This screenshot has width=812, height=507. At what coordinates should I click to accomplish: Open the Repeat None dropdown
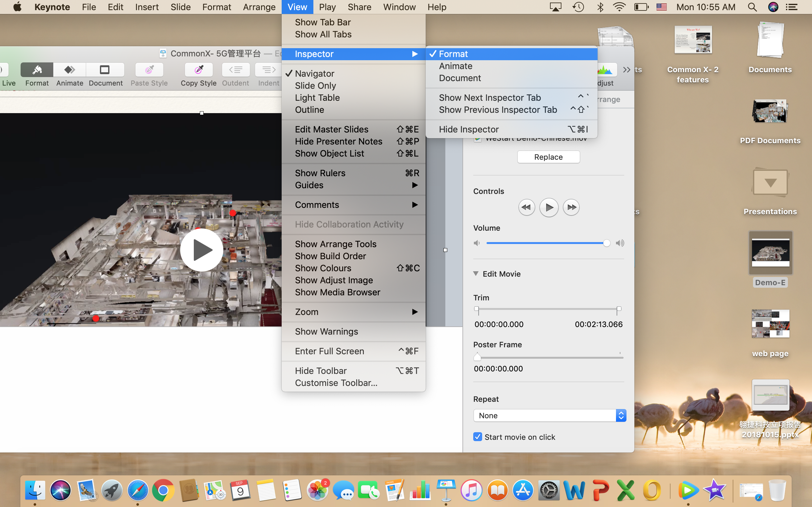click(549, 415)
